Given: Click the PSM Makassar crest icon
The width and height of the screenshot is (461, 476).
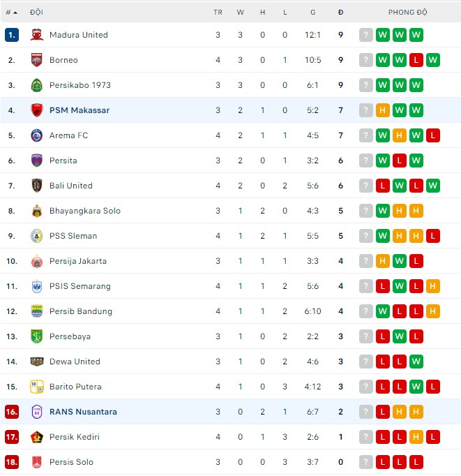Looking at the screenshot, I should (37, 110).
